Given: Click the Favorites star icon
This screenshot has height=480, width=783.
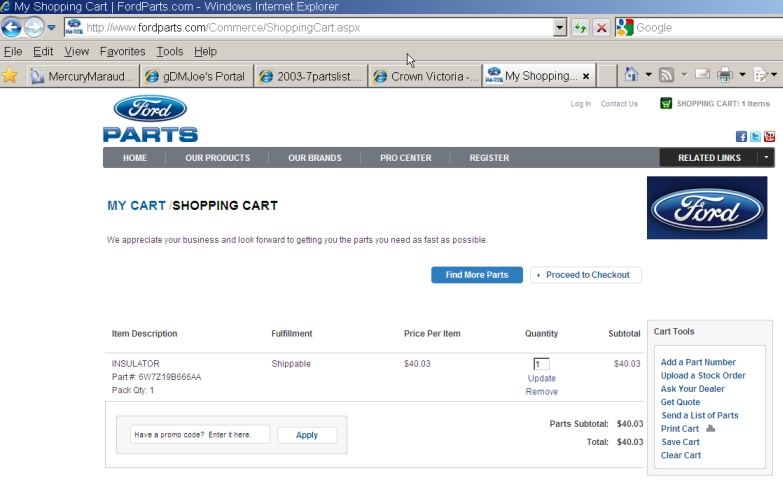Looking at the screenshot, I should pos(10,75).
